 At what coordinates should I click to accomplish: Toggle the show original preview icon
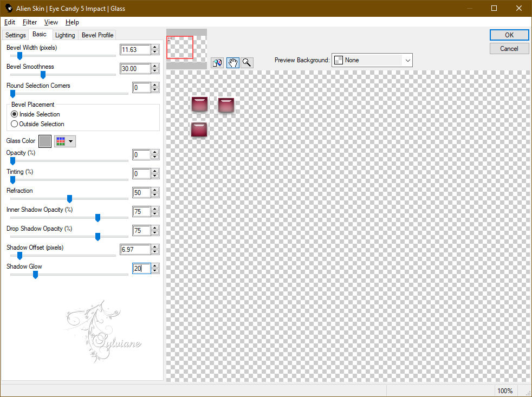coord(217,62)
